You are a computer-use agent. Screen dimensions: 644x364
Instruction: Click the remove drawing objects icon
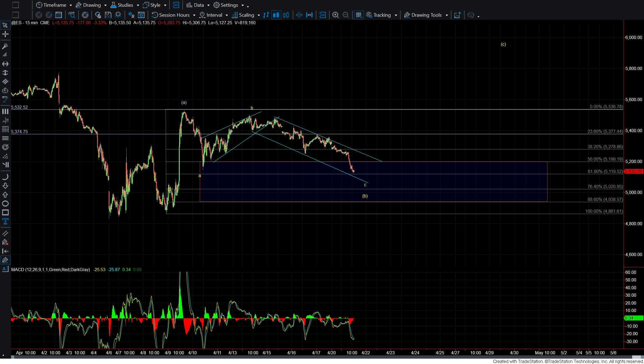(x=5, y=242)
